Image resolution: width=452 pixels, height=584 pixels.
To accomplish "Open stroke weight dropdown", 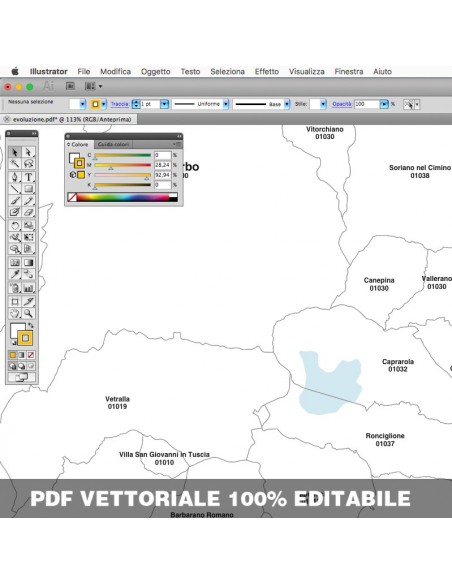I will (164, 104).
